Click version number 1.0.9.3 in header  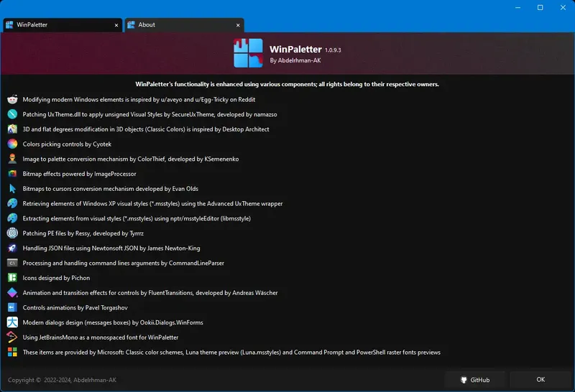(x=333, y=50)
